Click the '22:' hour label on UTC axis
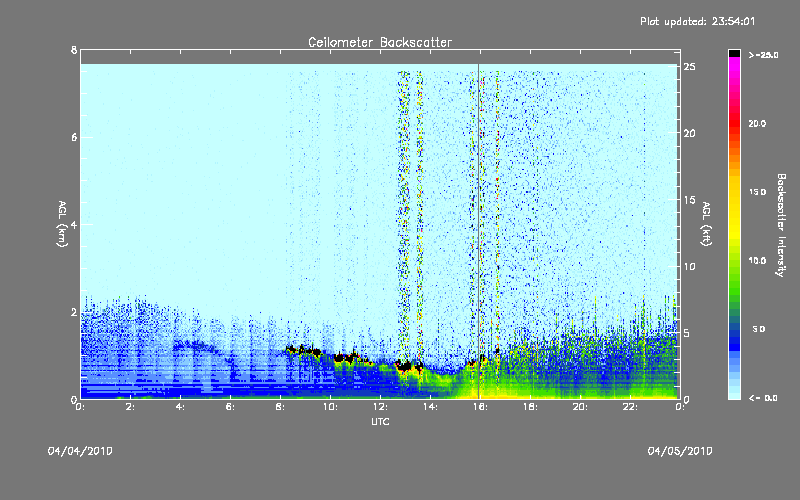The image size is (800, 500). (x=630, y=407)
